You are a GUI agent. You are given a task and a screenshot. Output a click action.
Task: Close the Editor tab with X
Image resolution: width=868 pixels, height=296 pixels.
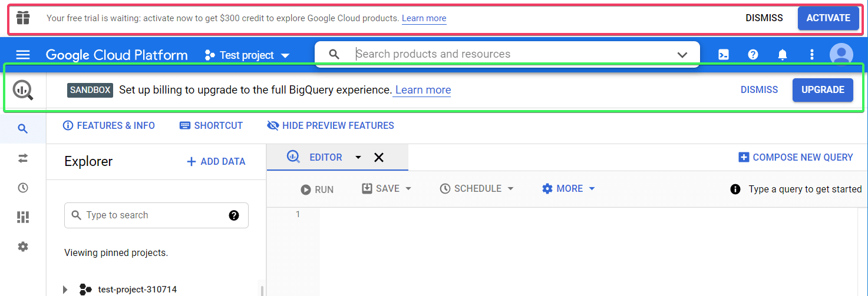pyautogui.click(x=379, y=157)
